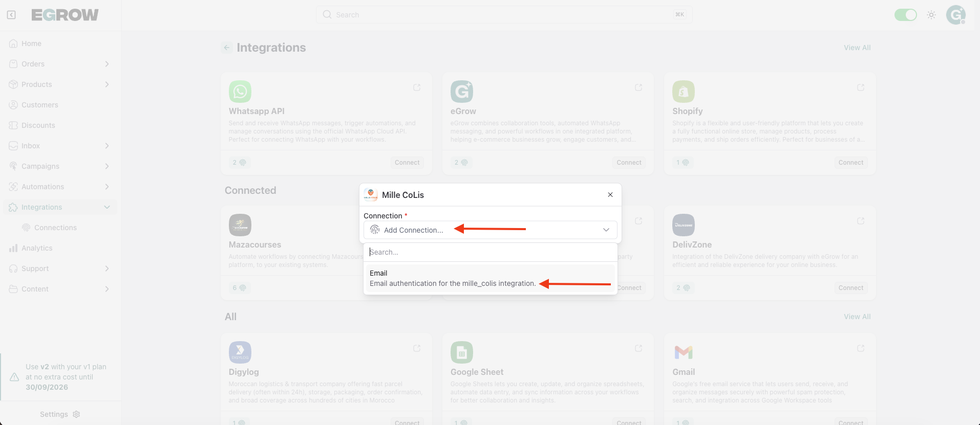Toggle the green switch in the header
This screenshot has height=425, width=980.
[x=906, y=15]
